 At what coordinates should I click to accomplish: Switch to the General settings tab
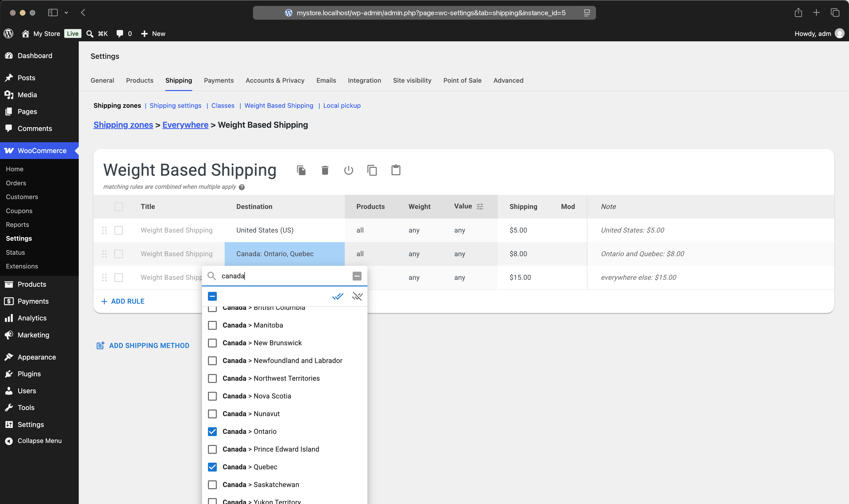[102, 80]
